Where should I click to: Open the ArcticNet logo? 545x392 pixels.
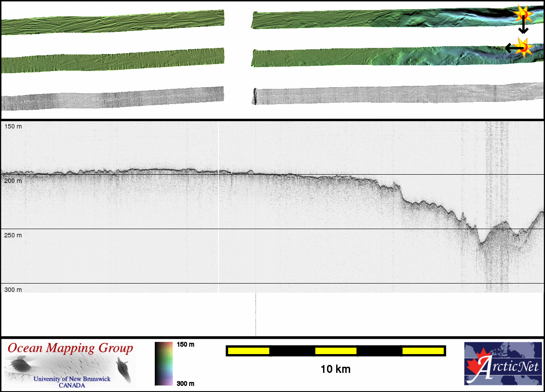[x=502, y=364]
